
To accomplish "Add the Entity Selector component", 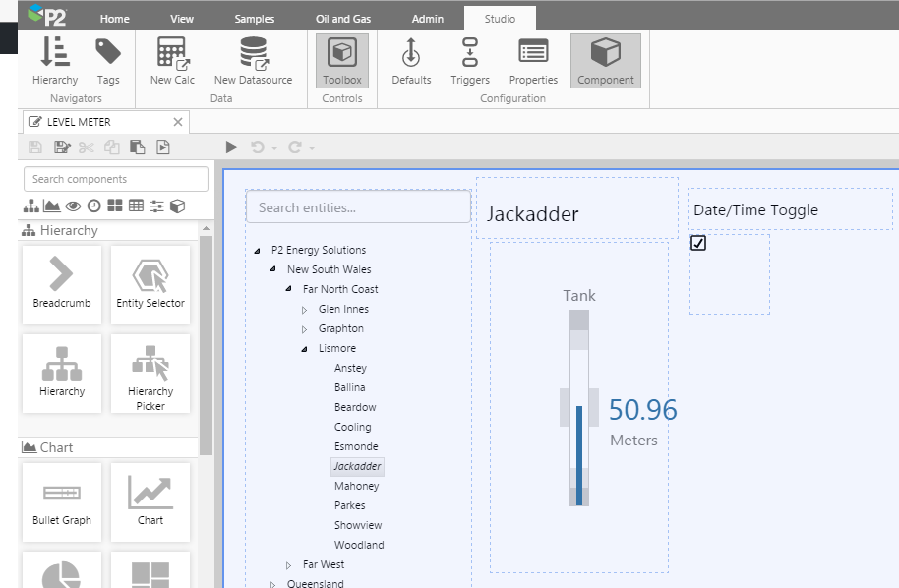I will pyautogui.click(x=150, y=284).
